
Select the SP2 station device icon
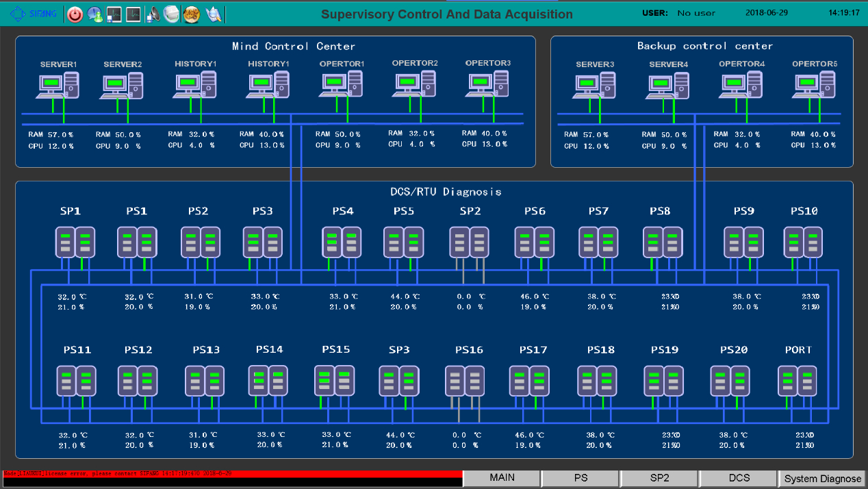(470, 242)
